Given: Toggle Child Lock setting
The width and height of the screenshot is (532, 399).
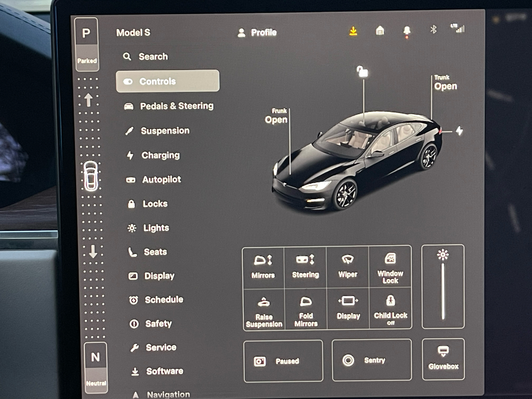Looking at the screenshot, I should (390, 309).
